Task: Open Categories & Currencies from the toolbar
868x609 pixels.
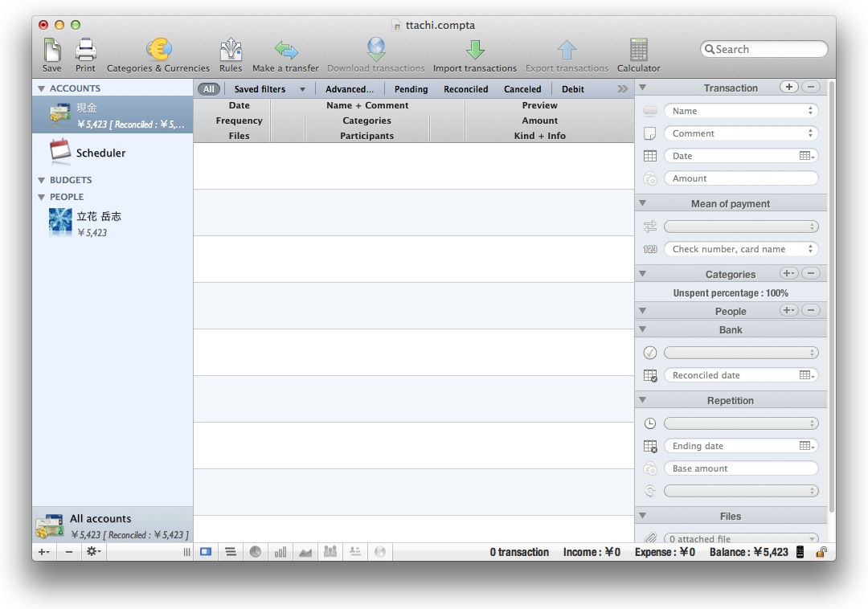Action: pyautogui.click(x=158, y=51)
